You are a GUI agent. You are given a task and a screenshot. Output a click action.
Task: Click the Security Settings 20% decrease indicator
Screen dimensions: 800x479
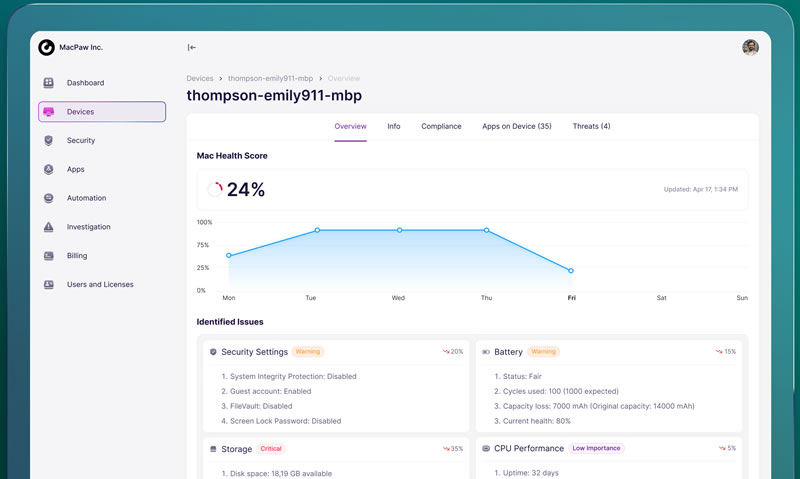pyautogui.click(x=453, y=351)
